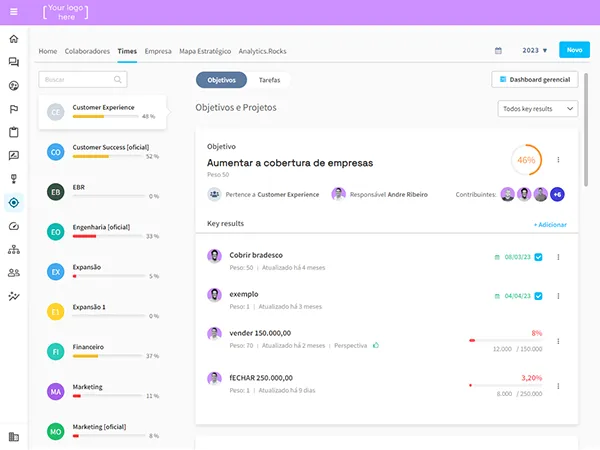Select the flag icon in sidebar

coord(14,109)
